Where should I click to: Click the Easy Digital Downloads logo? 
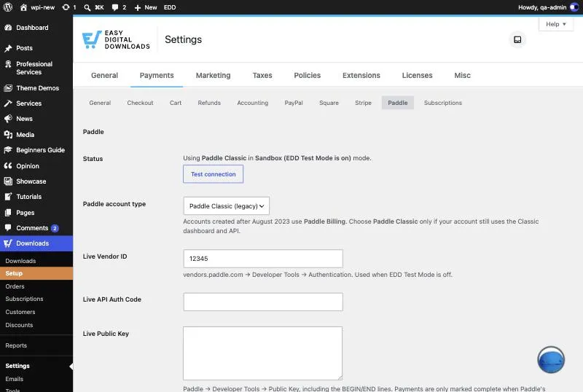click(x=116, y=40)
